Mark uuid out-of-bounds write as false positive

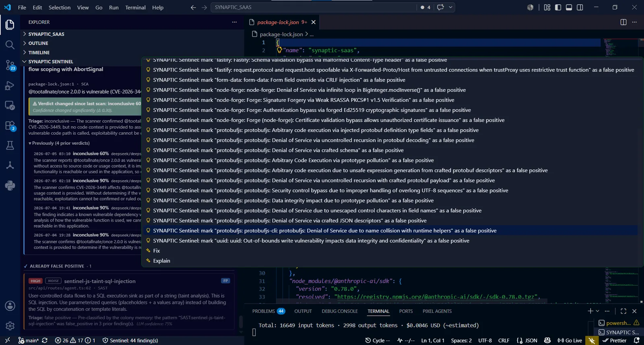390,240
